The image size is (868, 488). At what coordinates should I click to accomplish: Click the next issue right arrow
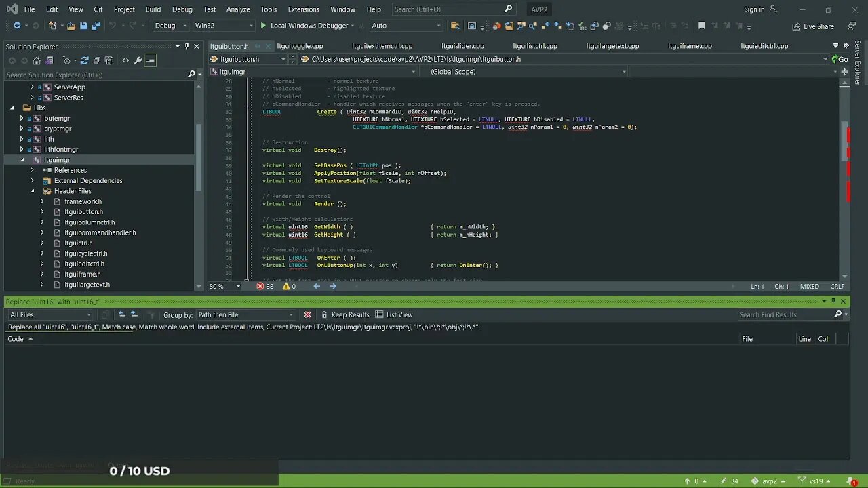tap(333, 286)
